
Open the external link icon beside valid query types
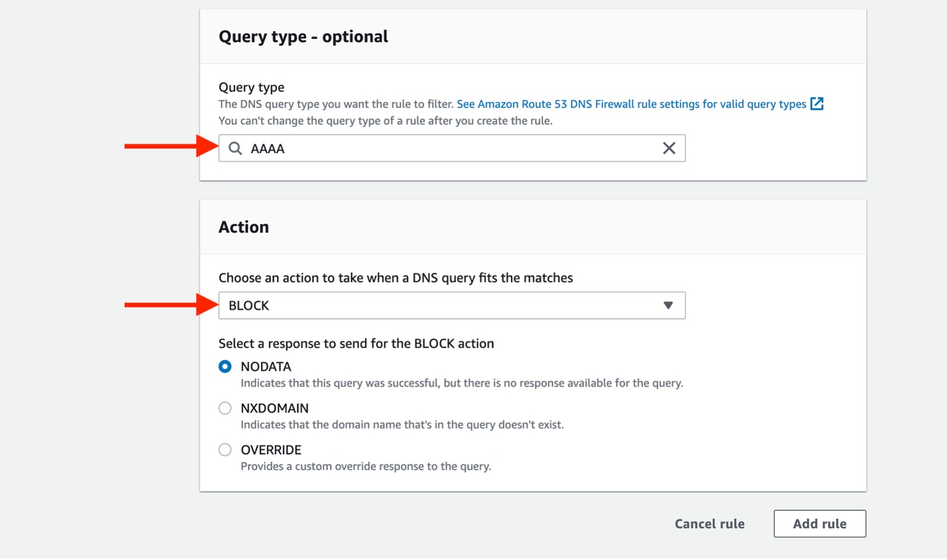pyautogui.click(x=817, y=104)
